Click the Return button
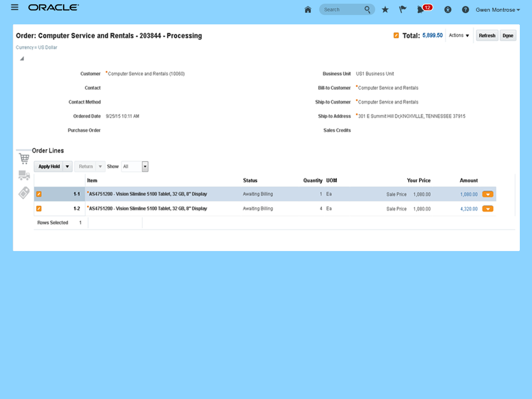532x399 pixels. pos(85,166)
